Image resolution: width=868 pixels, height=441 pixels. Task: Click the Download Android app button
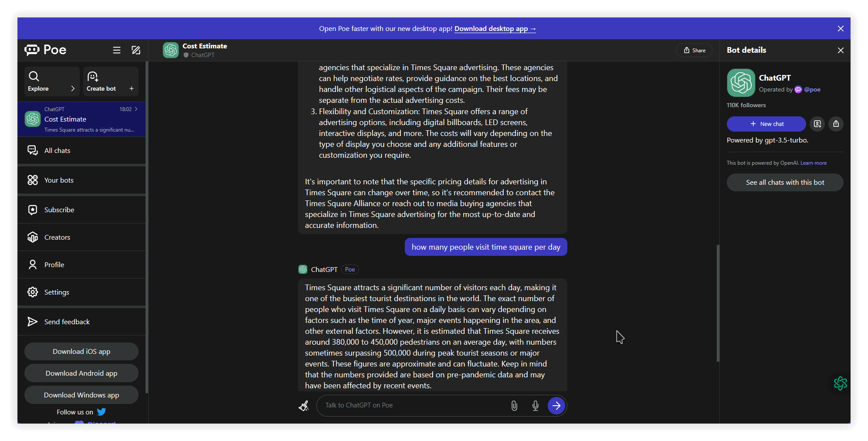81,373
